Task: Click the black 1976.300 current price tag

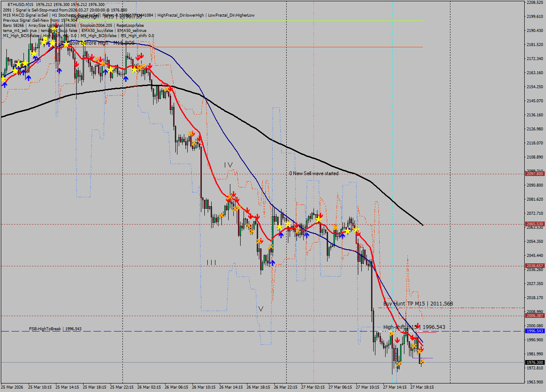Action: click(x=534, y=363)
